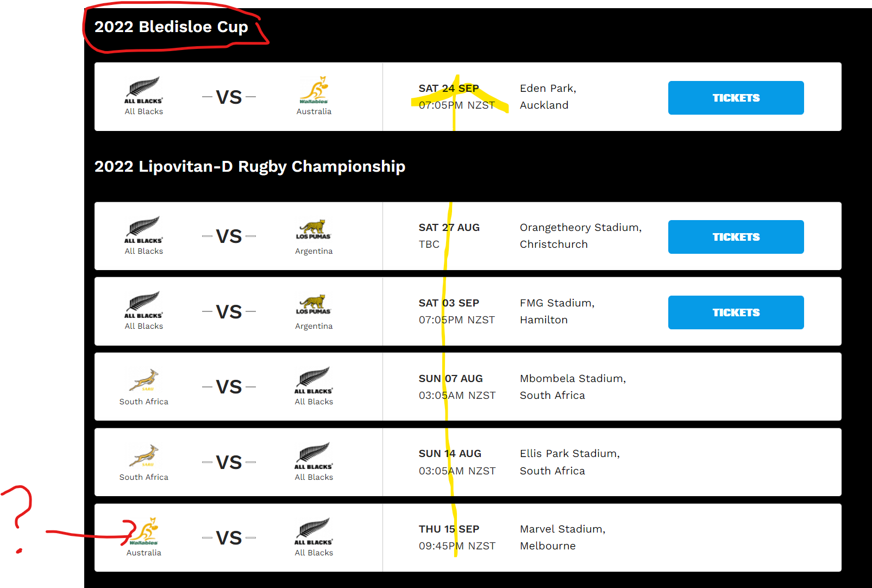Viewport: 872px width, 588px height.
Task: Get tickets for the FMG Stadium Hamilton match
Action: (x=736, y=312)
